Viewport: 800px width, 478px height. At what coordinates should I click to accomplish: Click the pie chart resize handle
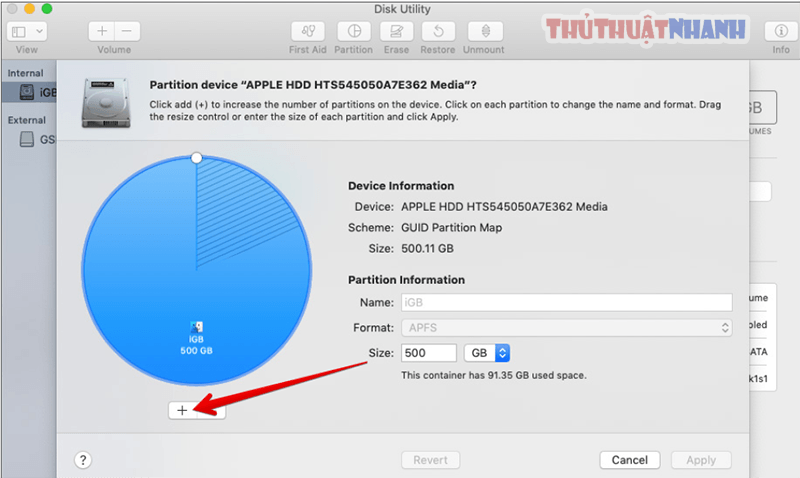coord(196,158)
